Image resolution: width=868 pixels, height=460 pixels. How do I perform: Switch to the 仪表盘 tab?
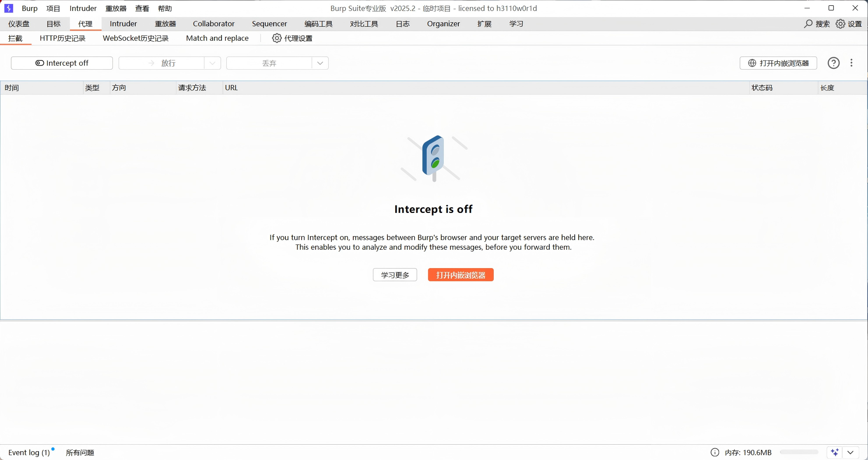[19, 24]
